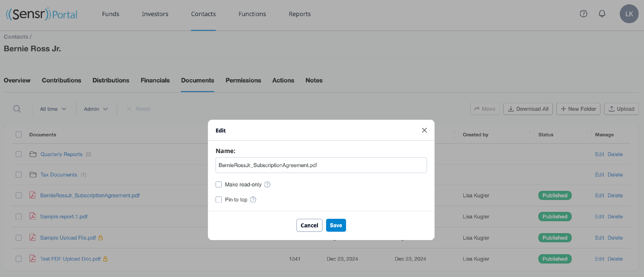Open the help question mark icon in header
644x277 pixels.
(x=583, y=14)
